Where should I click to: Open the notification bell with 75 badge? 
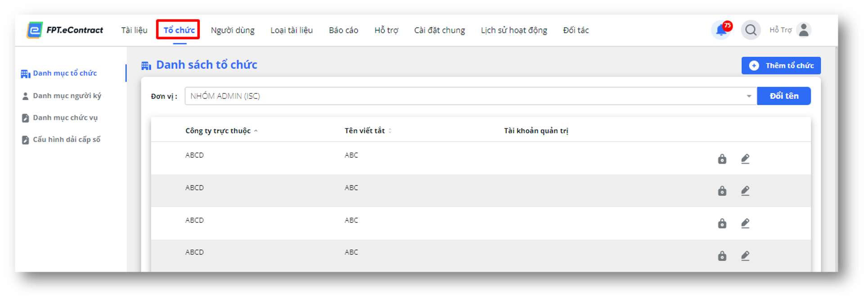pyautogui.click(x=722, y=30)
